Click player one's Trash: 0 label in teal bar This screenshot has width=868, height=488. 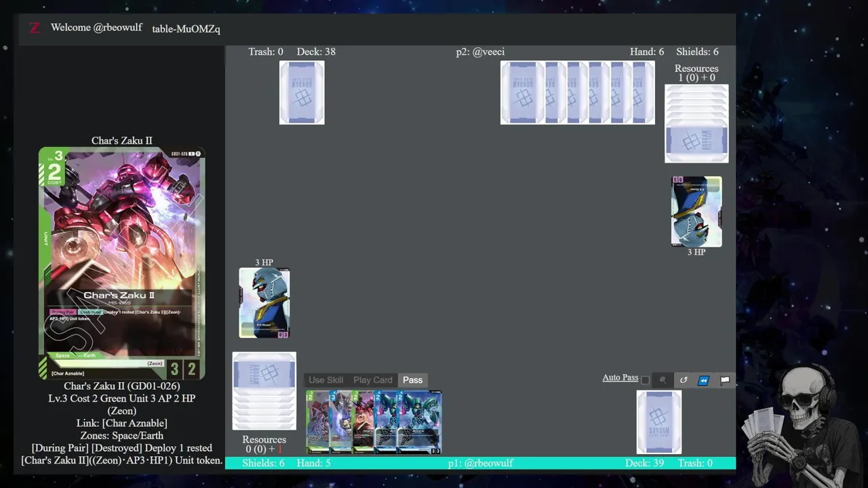[x=695, y=463]
